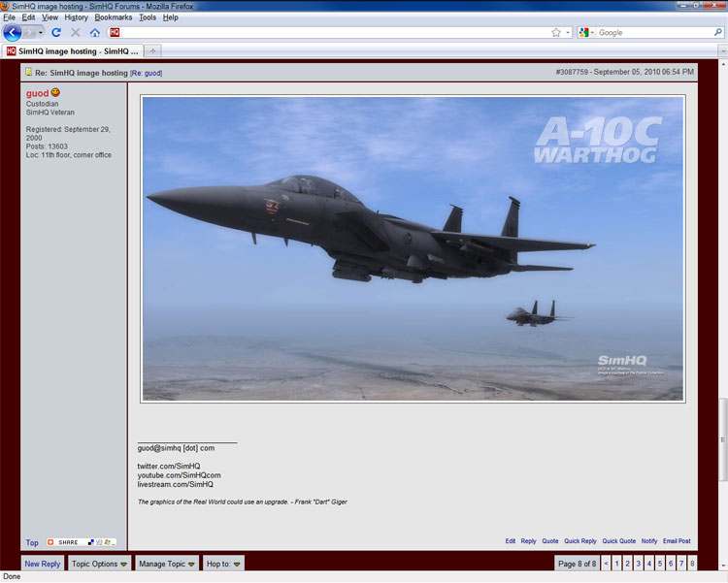Image resolution: width=728 pixels, height=583 pixels.
Task: Go to page 3 of topic
Action: pyautogui.click(x=639, y=564)
